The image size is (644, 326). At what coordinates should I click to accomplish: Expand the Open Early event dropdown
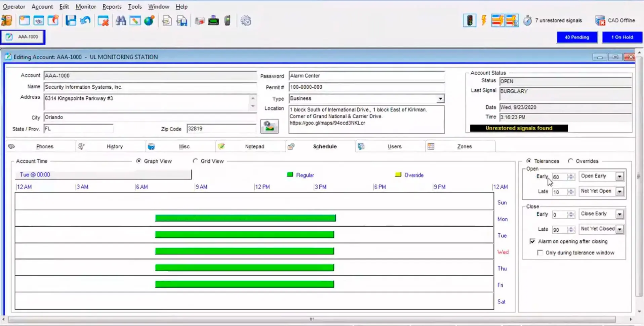coord(619,177)
